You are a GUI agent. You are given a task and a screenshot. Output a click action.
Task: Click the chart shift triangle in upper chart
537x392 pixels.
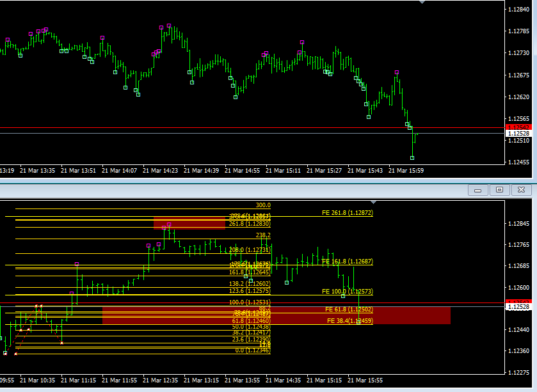click(422, 3)
